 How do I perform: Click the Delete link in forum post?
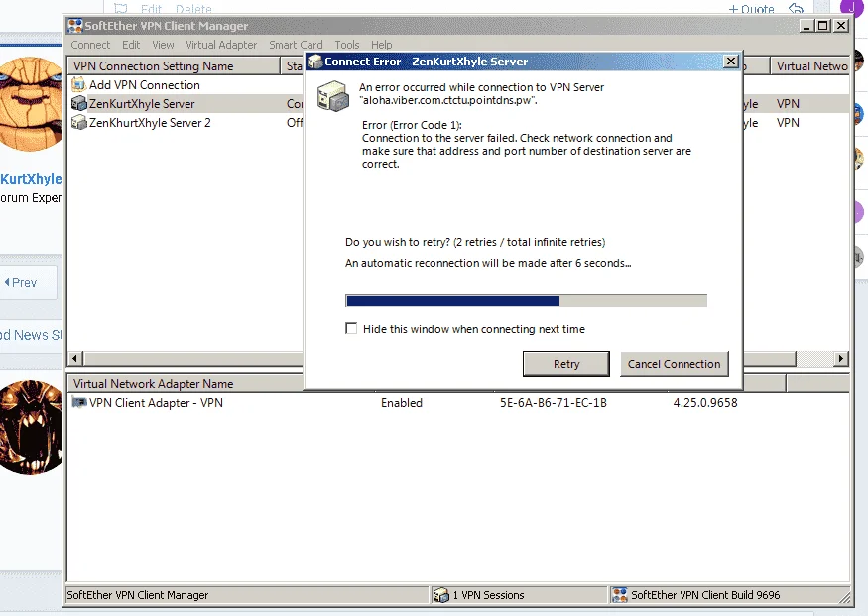pos(193,8)
